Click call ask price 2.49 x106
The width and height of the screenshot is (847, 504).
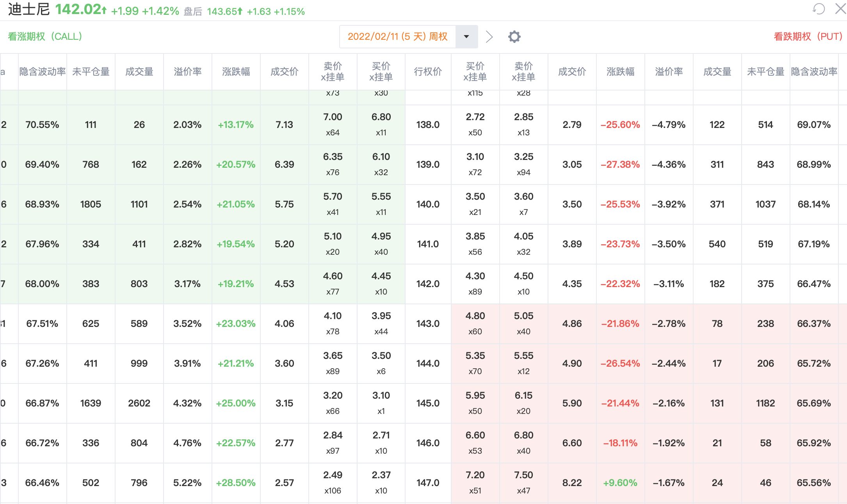333,483
